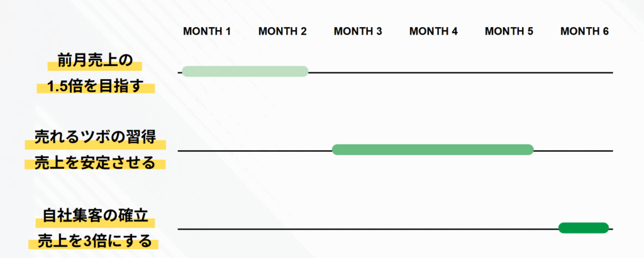
Task: Select the medium green bar spanning months 3–5
Action: (x=433, y=149)
